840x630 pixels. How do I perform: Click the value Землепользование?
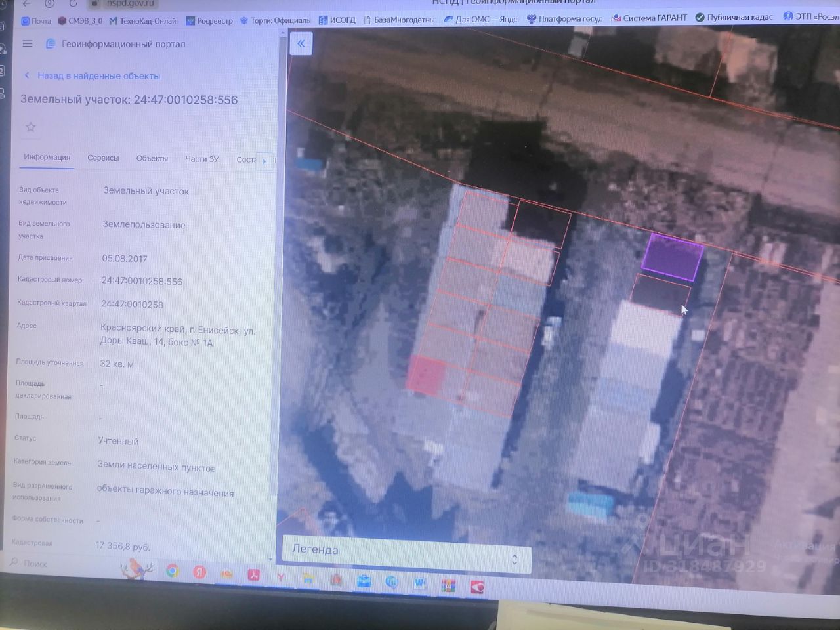point(144,225)
